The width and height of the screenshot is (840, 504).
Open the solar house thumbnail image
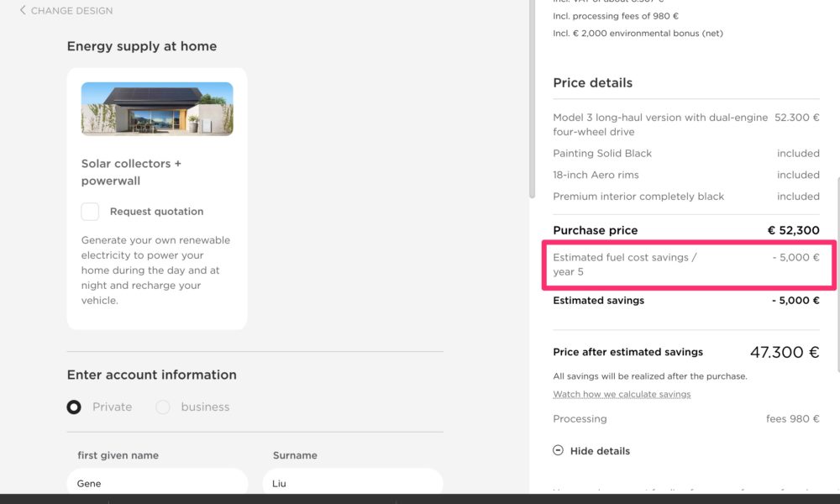157,108
